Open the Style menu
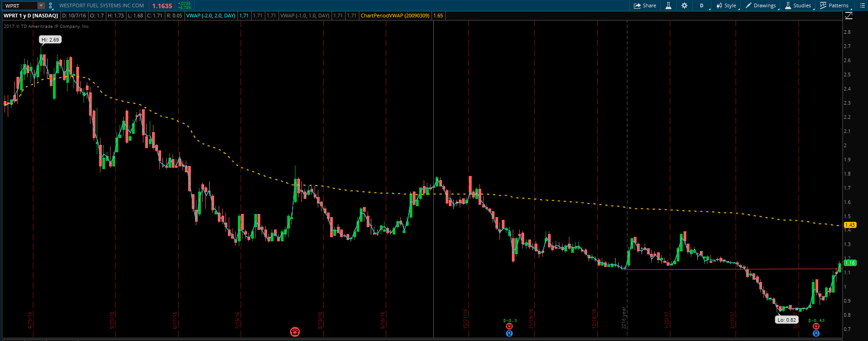868x341 pixels. [726, 5]
